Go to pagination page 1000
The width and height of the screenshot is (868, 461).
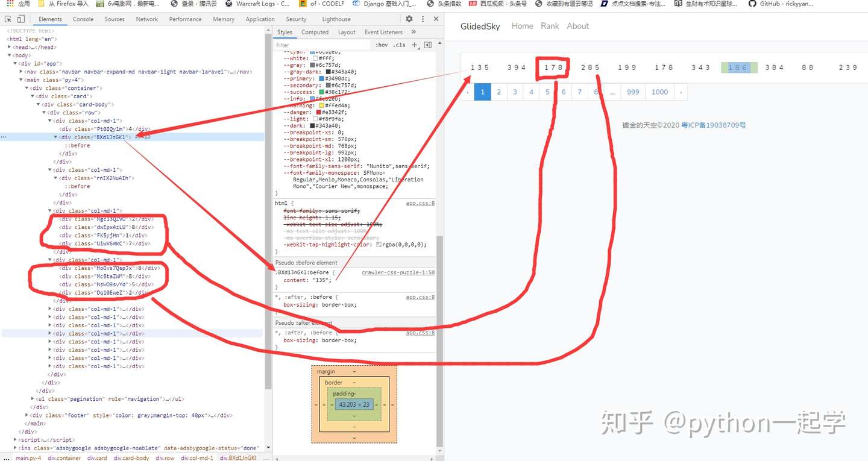[660, 92]
